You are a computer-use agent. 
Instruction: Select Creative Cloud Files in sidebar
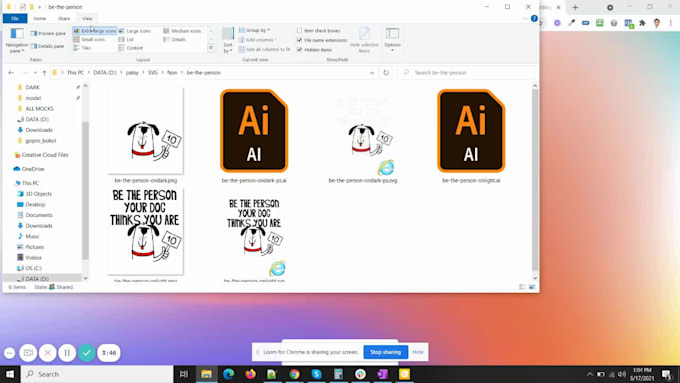(x=45, y=155)
